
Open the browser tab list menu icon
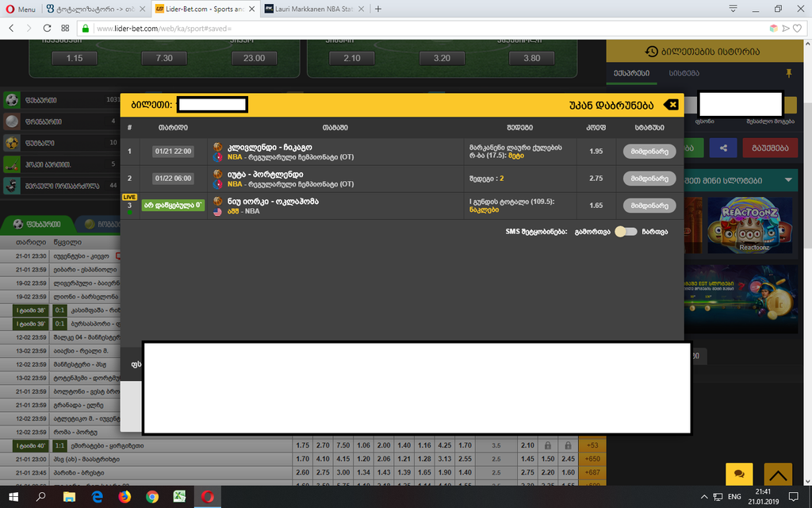[x=733, y=9]
